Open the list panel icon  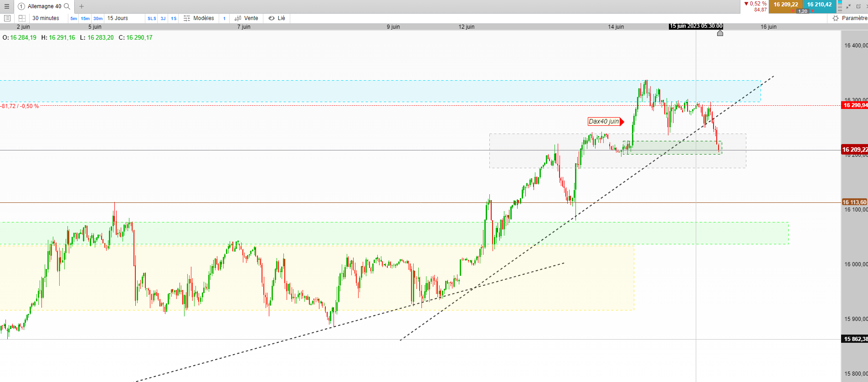click(x=7, y=18)
